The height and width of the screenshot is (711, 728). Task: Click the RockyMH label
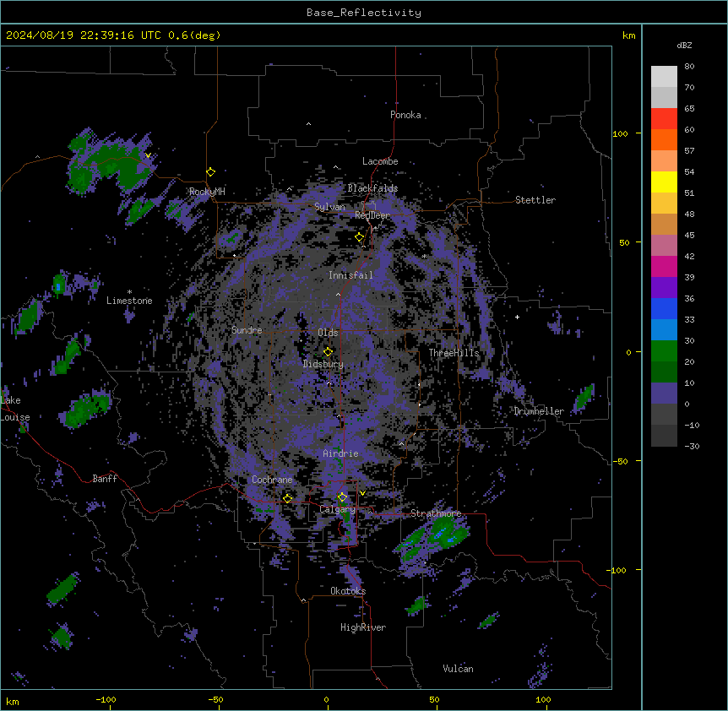pos(207,192)
